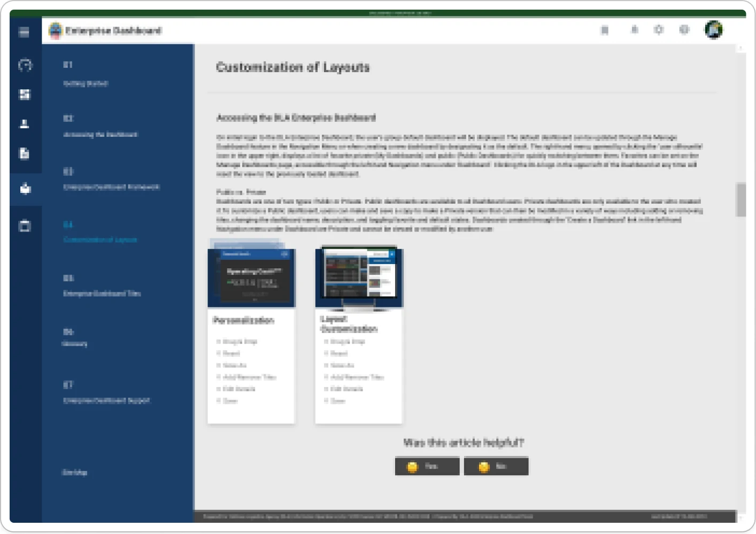Select the tiles grid sidebar icon
Viewport: 756px width, 534px height.
tap(25, 95)
